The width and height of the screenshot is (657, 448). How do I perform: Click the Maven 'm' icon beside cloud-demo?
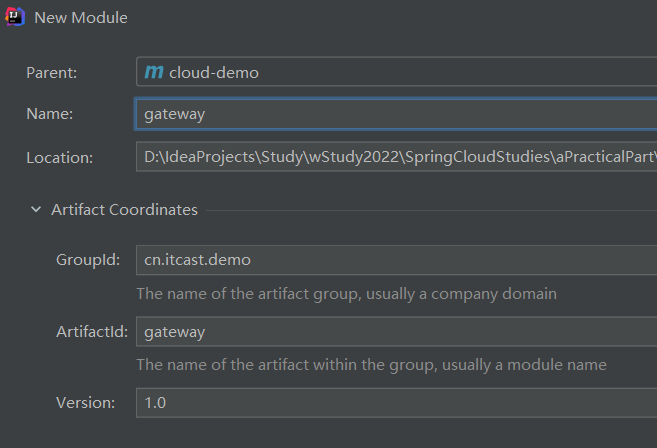[x=154, y=72]
